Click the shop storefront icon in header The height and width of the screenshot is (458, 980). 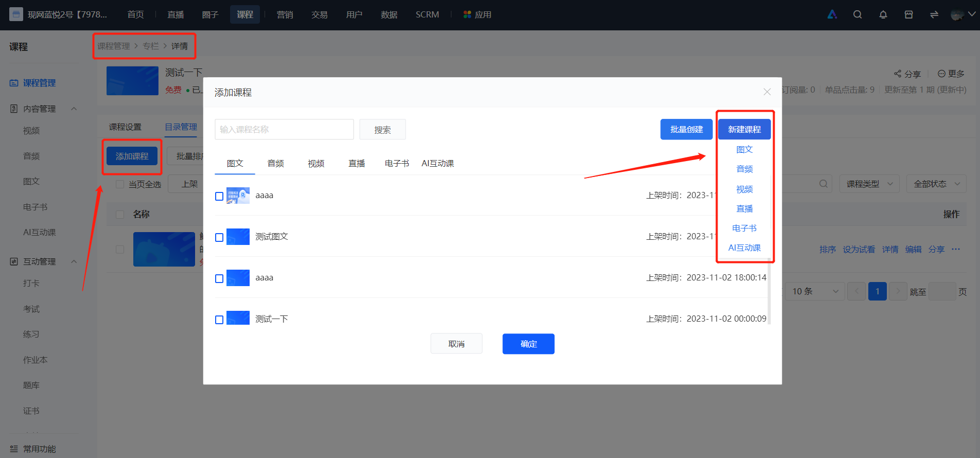click(x=909, y=14)
